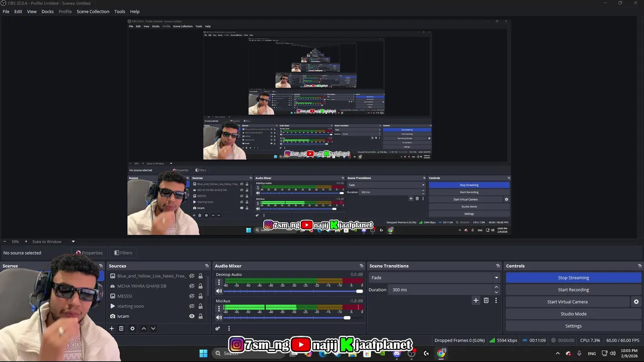Image resolution: width=644 pixels, height=362 pixels.
Task: Click the Desktop Audio volume slider
Action: 293,291
